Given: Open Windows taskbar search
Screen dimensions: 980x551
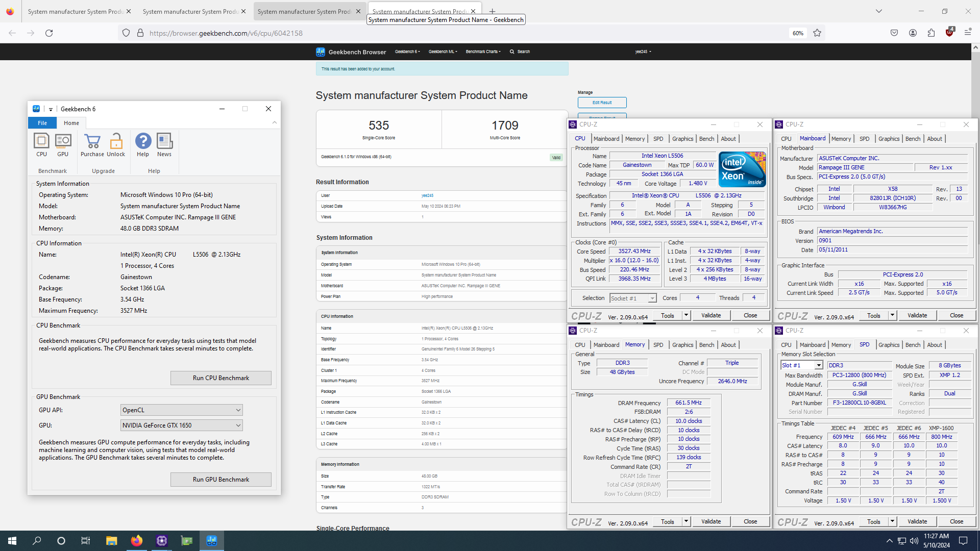Looking at the screenshot, I should [37, 541].
